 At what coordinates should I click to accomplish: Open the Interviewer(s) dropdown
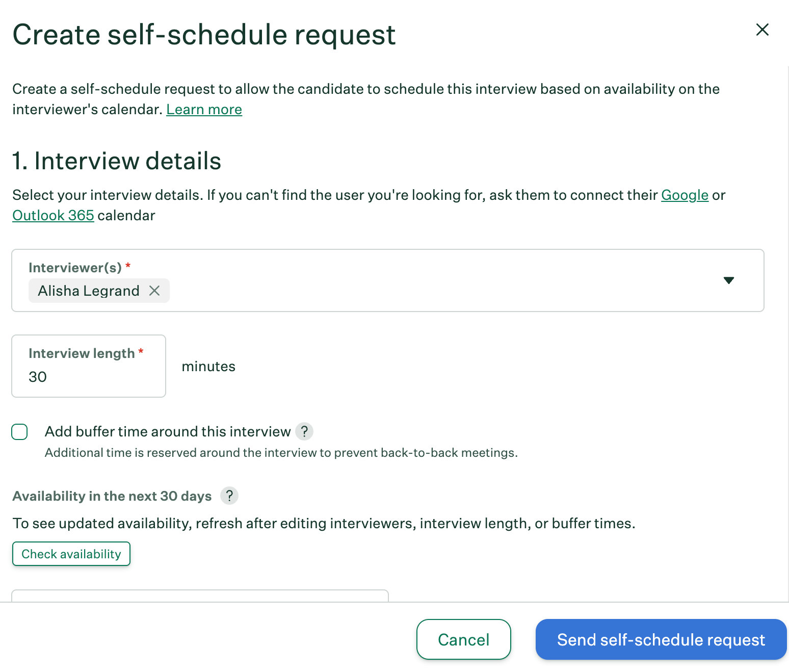729,280
